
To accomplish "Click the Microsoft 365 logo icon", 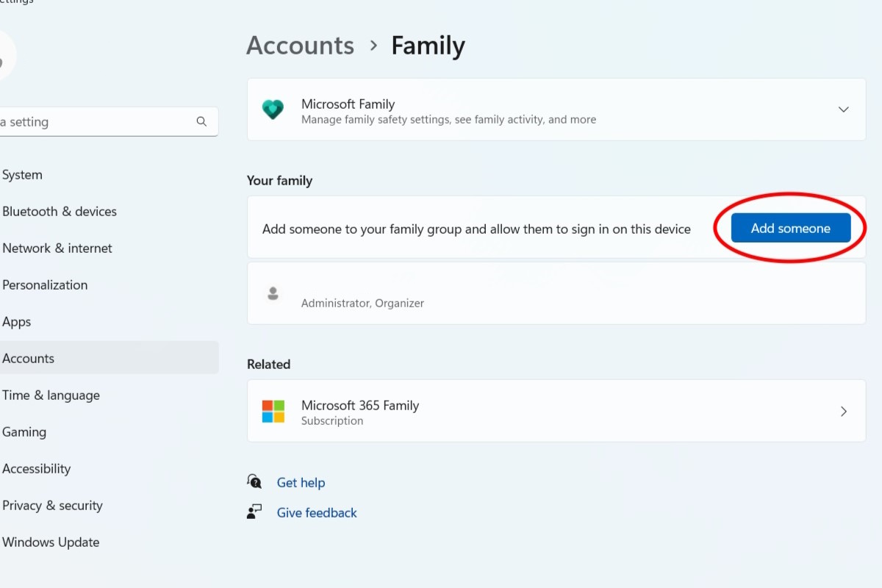I will point(273,411).
